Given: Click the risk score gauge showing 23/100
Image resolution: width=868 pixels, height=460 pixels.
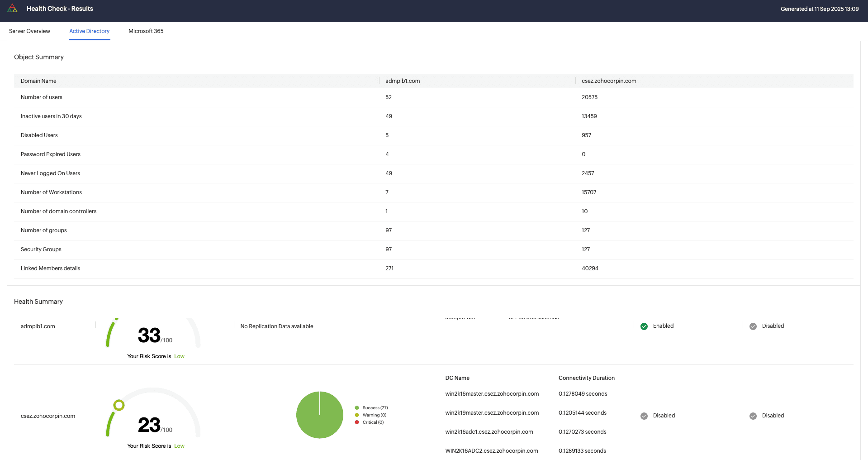Looking at the screenshot, I should pyautogui.click(x=149, y=425).
